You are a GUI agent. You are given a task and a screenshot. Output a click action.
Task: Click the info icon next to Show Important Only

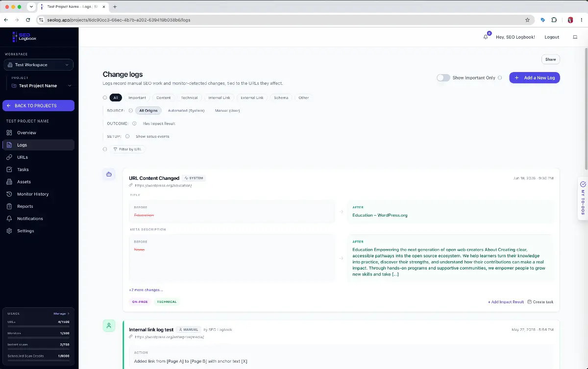(x=500, y=77)
